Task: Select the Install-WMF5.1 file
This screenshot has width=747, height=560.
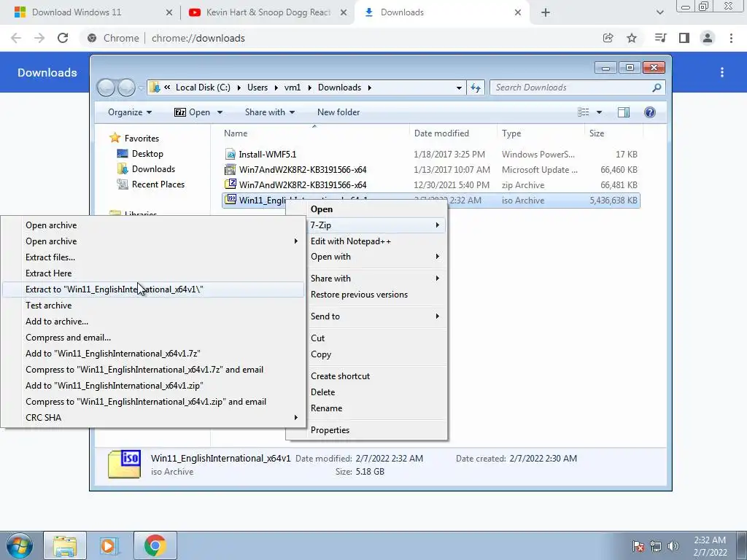Action: pos(430,155)
